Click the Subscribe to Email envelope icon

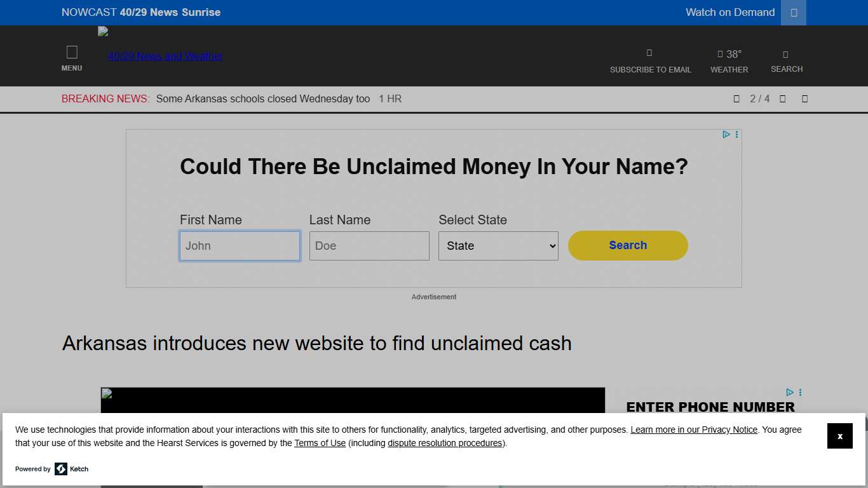pos(649,53)
